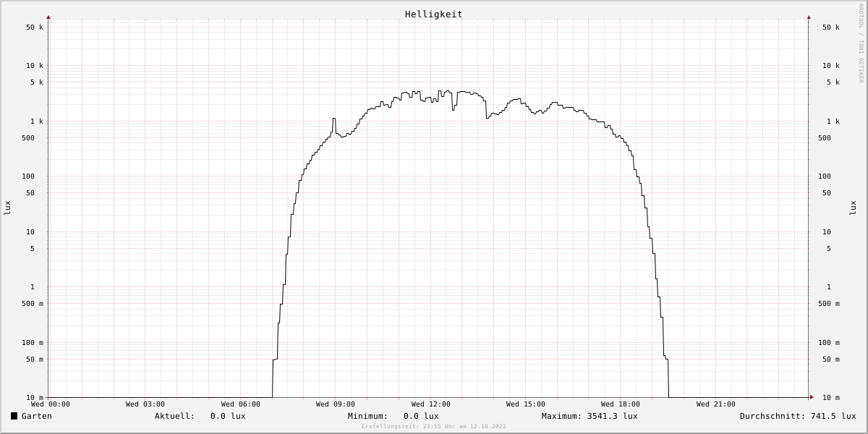Click the Wed 03:00 time axis label

[x=145, y=404]
